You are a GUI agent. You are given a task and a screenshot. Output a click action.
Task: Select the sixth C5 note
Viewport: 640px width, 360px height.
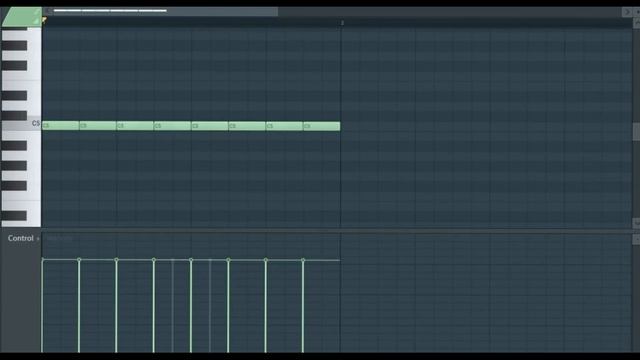pyautogui.click(x=247, y=126)
